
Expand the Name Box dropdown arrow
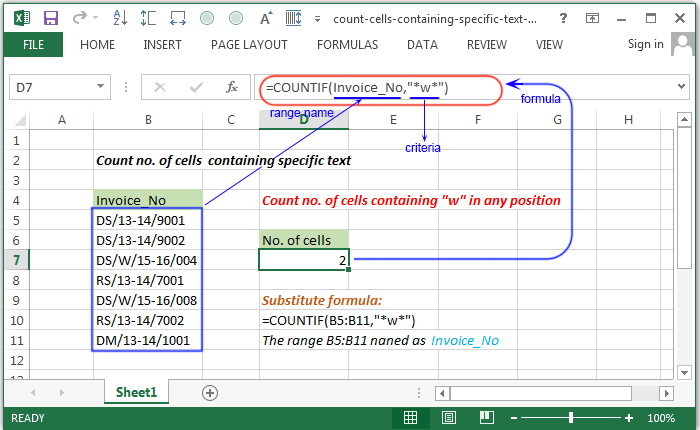pos(101,87)
